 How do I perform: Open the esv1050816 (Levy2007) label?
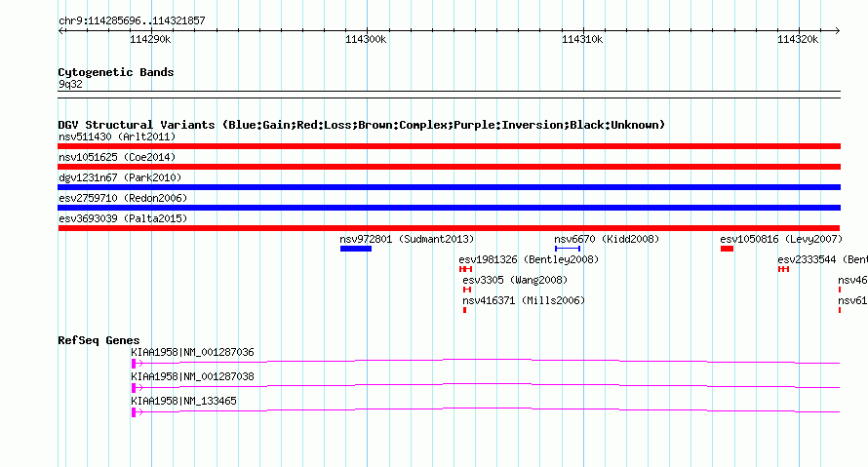[781, 239]
